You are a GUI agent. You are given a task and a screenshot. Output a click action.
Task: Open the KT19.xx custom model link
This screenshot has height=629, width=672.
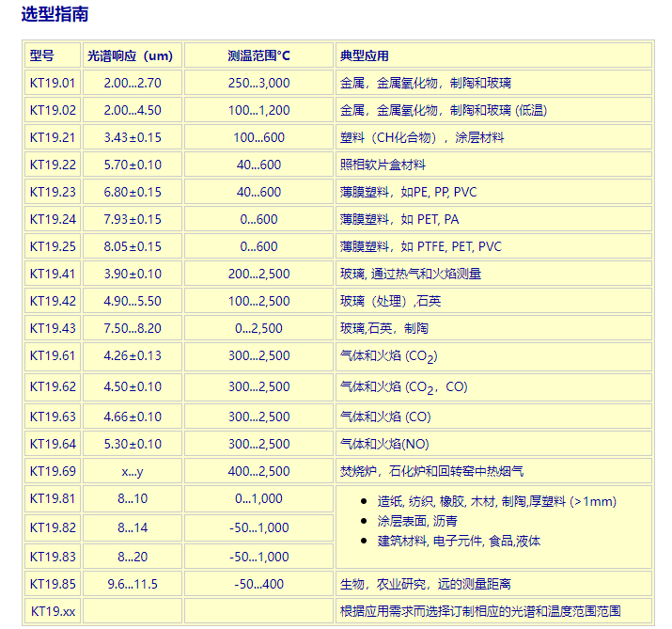click(x=53, y=611)
